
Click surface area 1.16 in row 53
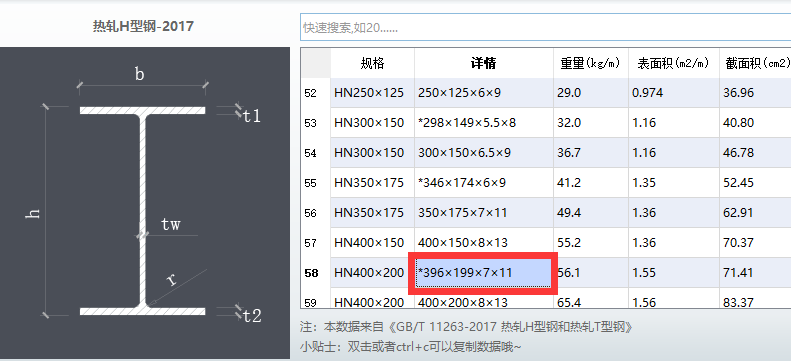tap(673, 123)
